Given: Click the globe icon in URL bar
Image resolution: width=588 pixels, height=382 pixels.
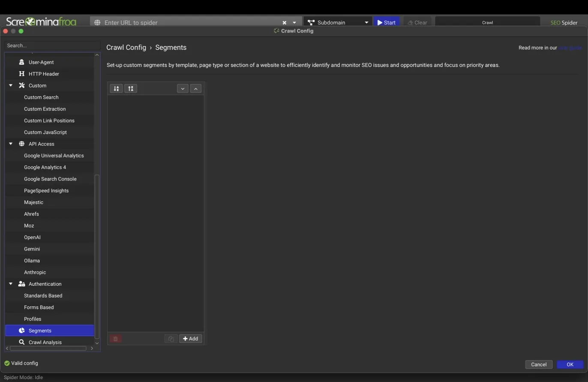Looking at the screenshot, I should pyautogui.click(x=97, y=22).
